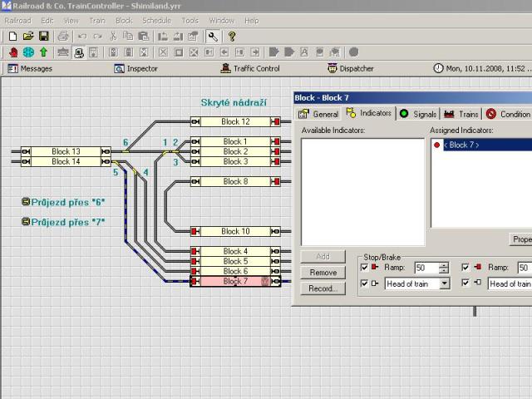This screenshot has height=399, width=532.
Task: Click the red signal marker on Block 12
Action: click(x=275, y=121)
